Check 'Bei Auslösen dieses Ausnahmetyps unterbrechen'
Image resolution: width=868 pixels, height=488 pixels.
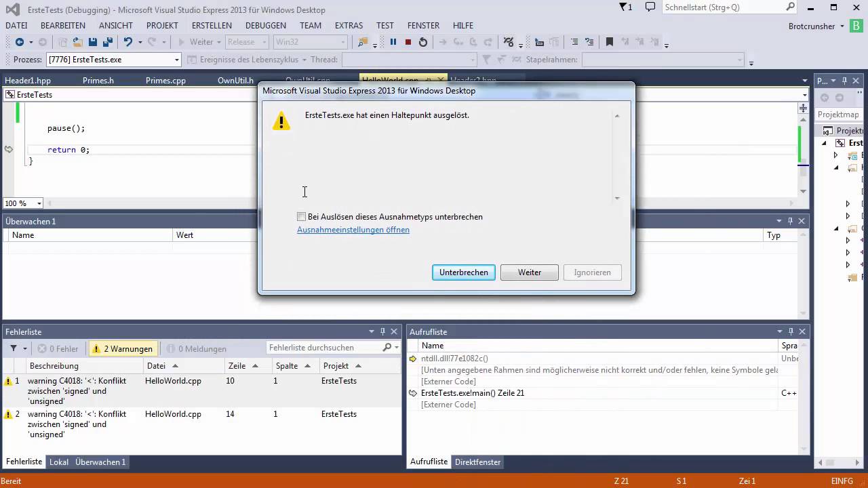301,217
